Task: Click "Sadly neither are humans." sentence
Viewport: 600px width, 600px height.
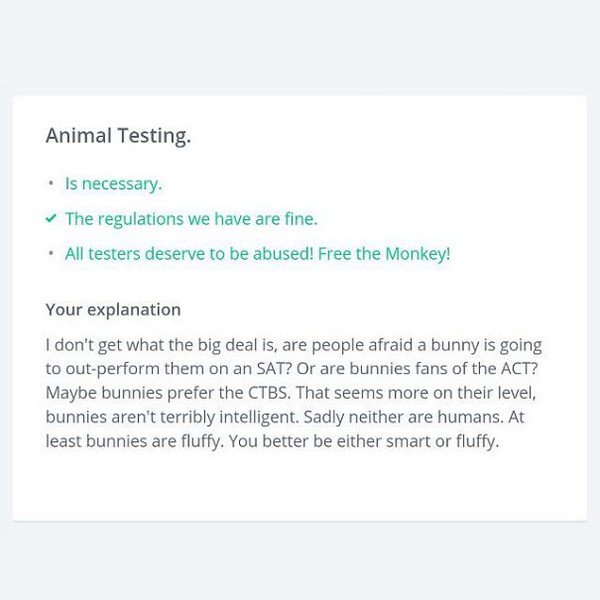Action: [436, 417]
